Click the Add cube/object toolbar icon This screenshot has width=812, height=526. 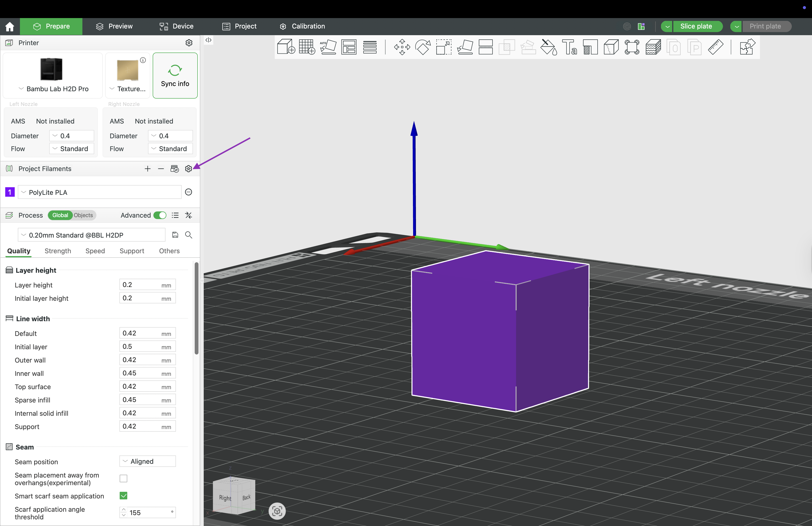tap(286, 47)
